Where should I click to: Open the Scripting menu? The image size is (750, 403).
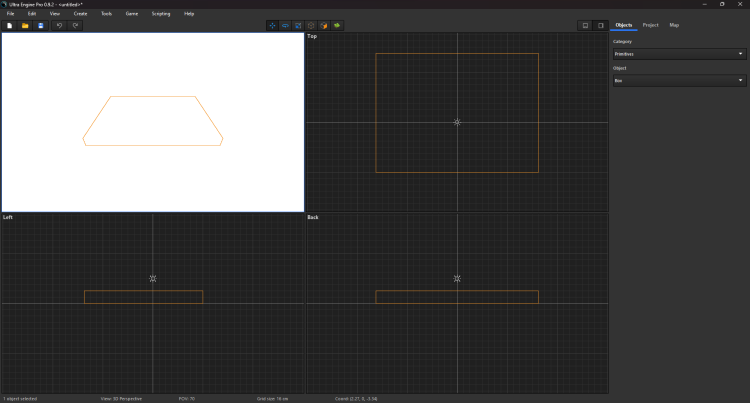[x=160, y=14]
